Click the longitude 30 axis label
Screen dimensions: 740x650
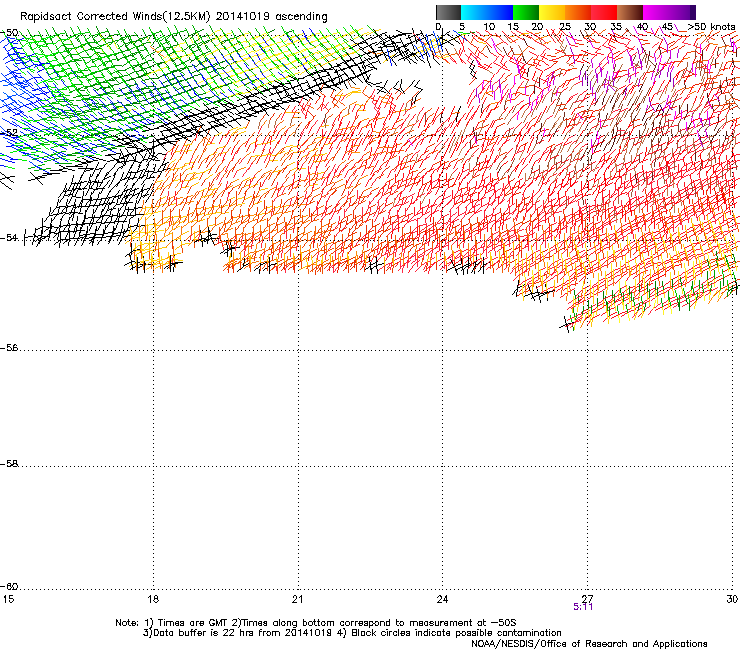(732, 599)
